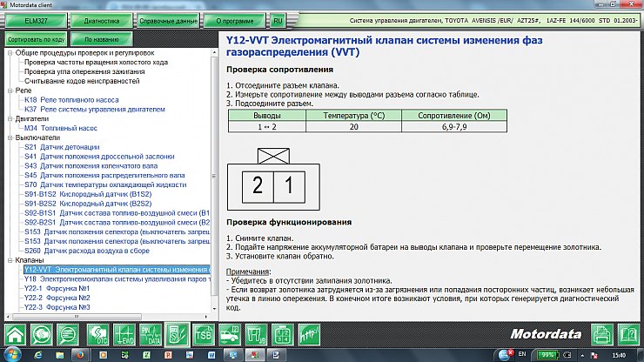Image resolution: width=644 pixels, height=362 pixels.
Task: Click the Примечания underlined heading
Action: [x=249, y=272]
